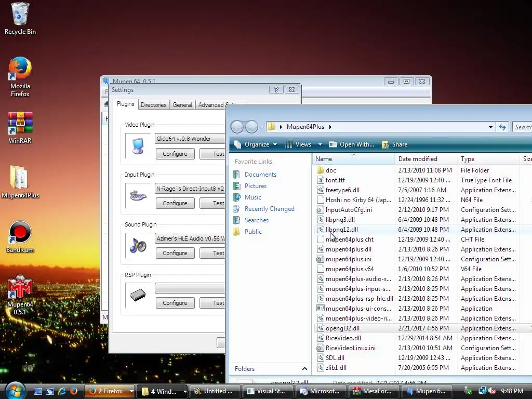This screenshot has height=399, width=532.
Task: Select the doc folder icon
Action: (320, 170)
